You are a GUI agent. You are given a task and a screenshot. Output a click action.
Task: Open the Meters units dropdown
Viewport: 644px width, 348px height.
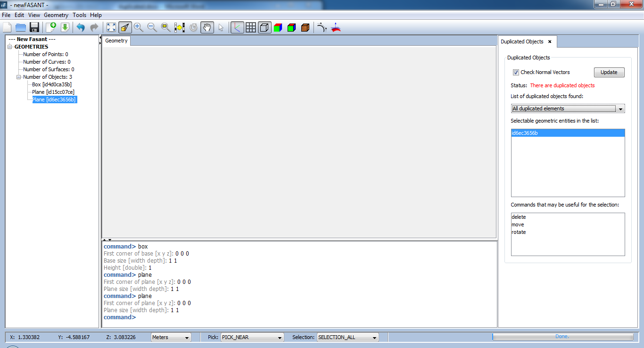click(171, 337)
